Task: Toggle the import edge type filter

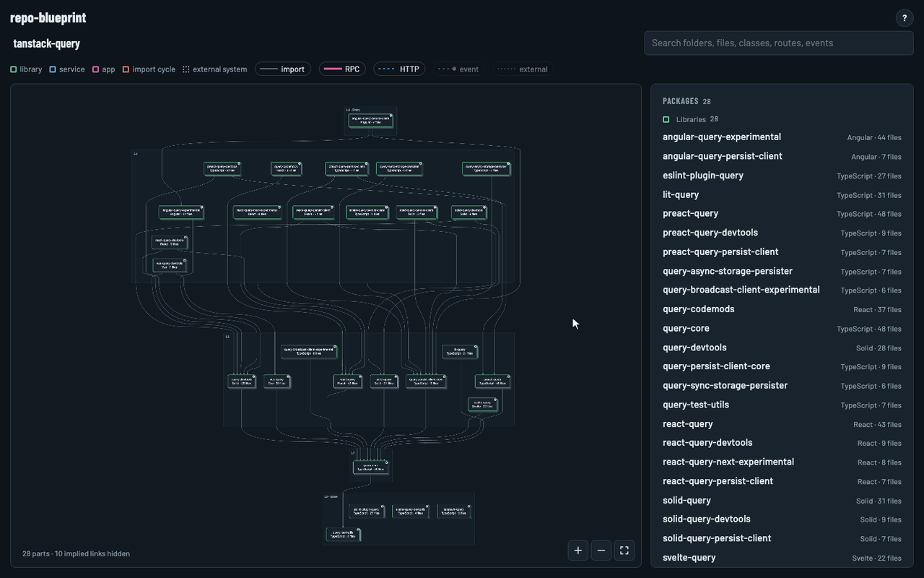Action: (x=283, y=69)
